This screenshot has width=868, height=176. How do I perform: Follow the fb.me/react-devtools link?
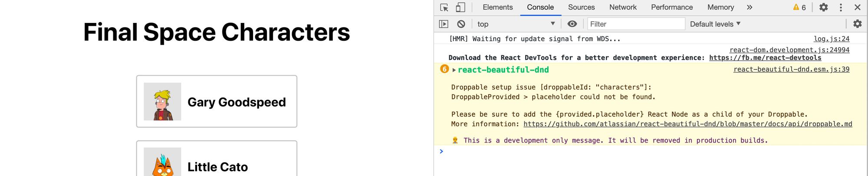(x=765, y=58)
